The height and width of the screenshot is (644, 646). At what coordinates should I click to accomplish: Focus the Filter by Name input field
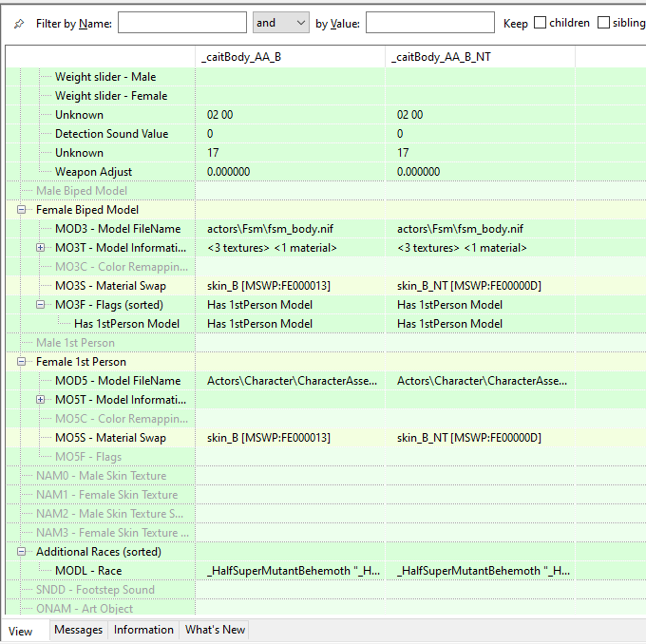click(182, 23)
